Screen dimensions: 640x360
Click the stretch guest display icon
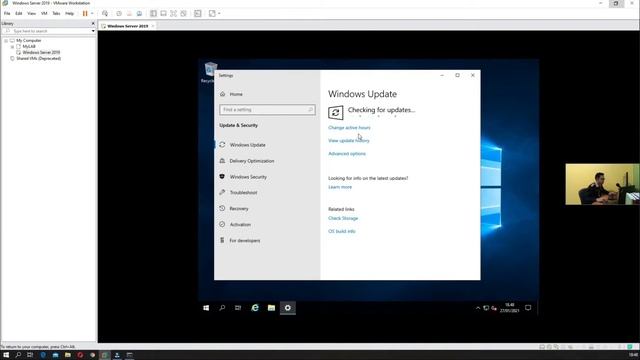click(x=212, y=13)
